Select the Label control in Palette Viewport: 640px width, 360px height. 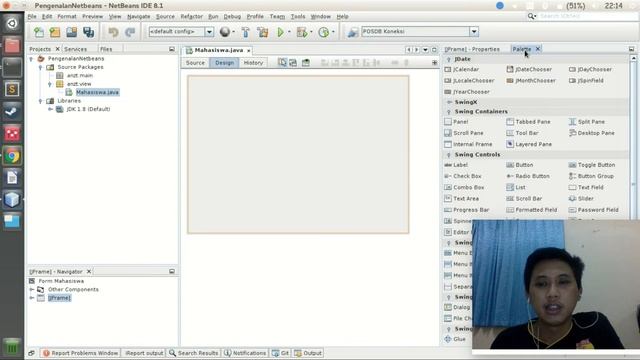456,165
